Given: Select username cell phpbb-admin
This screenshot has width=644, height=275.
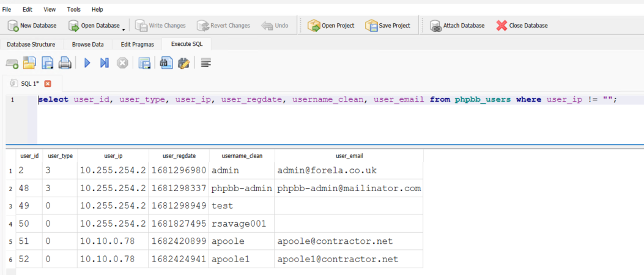Looking at the screenshot, I should [x=242, y=188].
